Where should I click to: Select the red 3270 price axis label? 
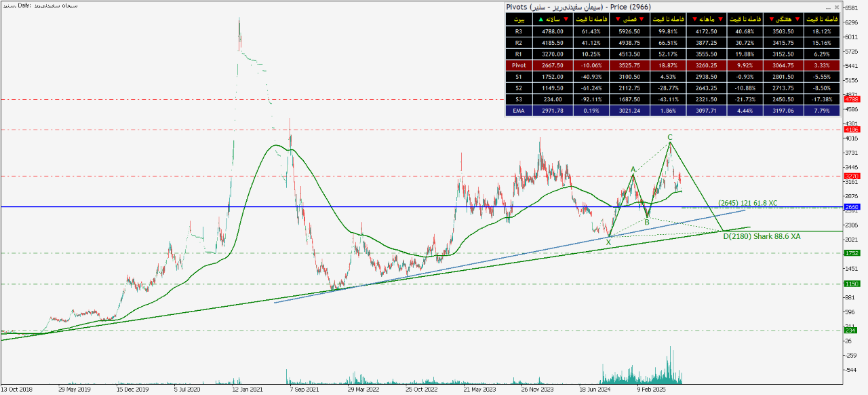pyautogui.click(x=852, y=176)
